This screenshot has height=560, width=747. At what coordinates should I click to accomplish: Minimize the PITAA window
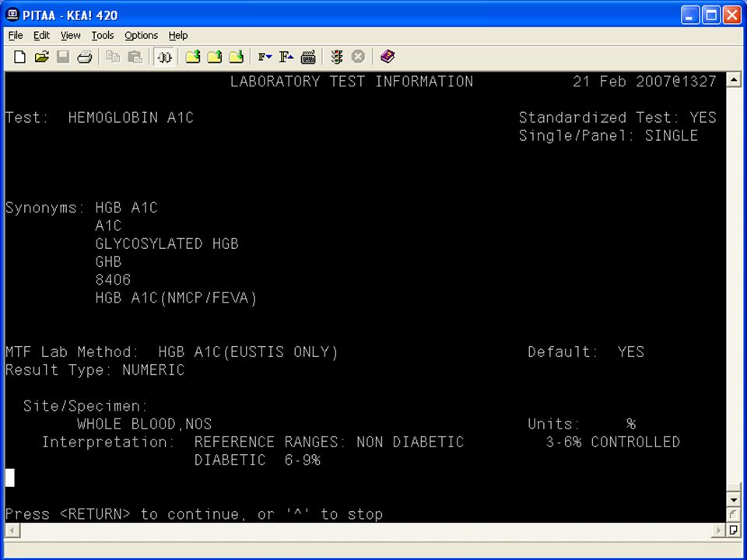pos(690,15)
